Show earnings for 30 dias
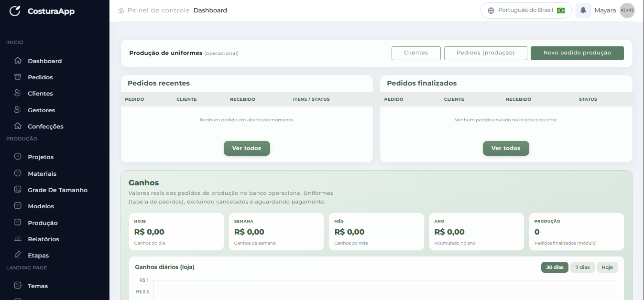This screenshot has width=644, height=300. coord(555,268)
